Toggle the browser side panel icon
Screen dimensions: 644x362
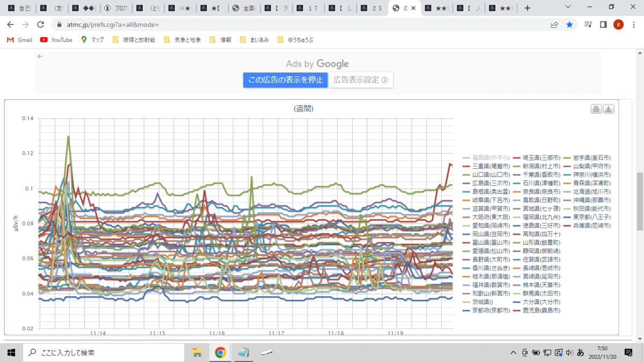tap(603, 25)
